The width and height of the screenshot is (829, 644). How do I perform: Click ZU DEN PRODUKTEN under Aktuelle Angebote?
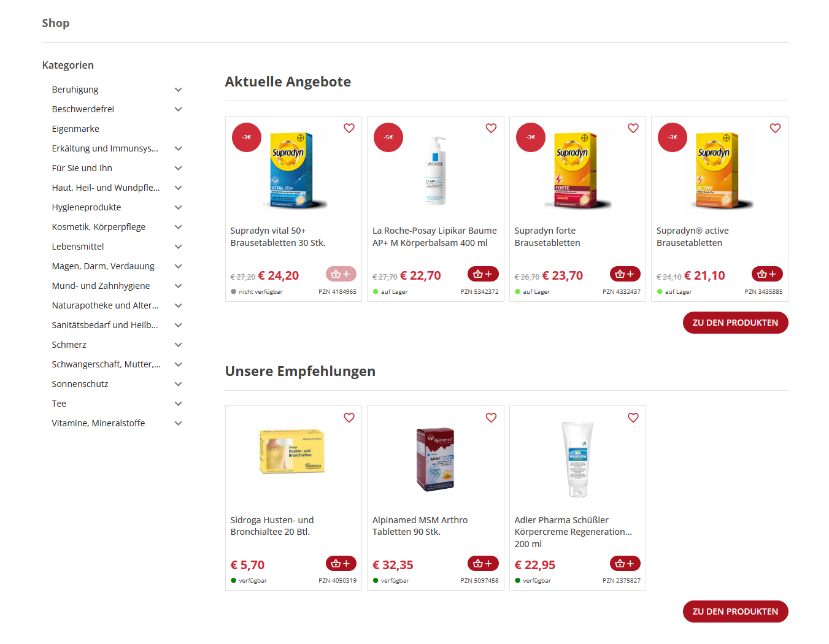735,323
